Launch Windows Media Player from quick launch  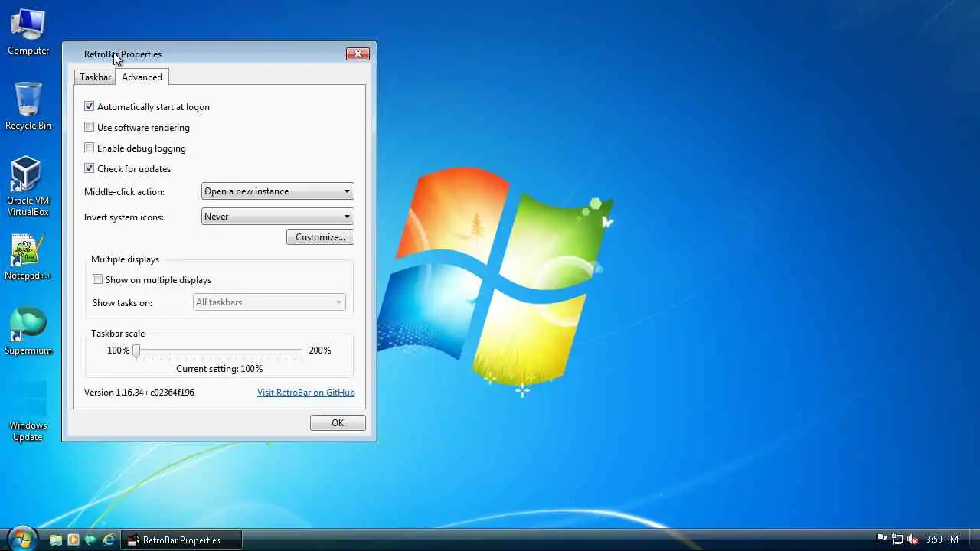click(73, 540)
